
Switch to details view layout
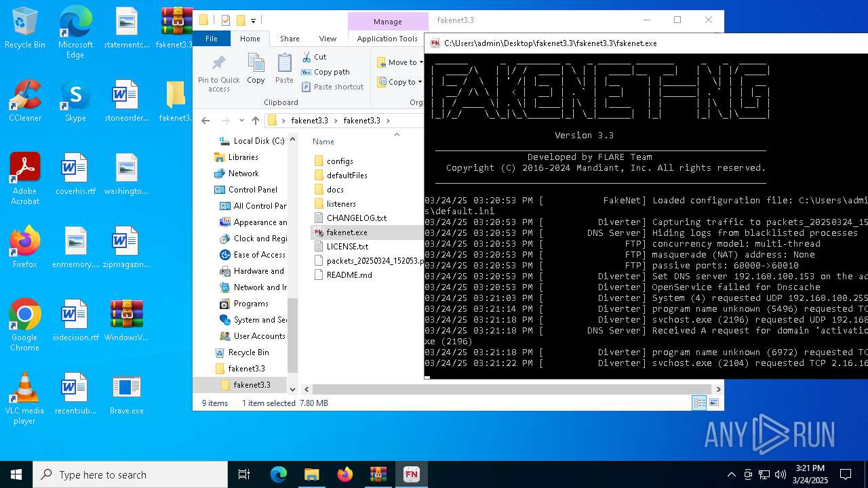pyautogui.click(x=699, y=403)
